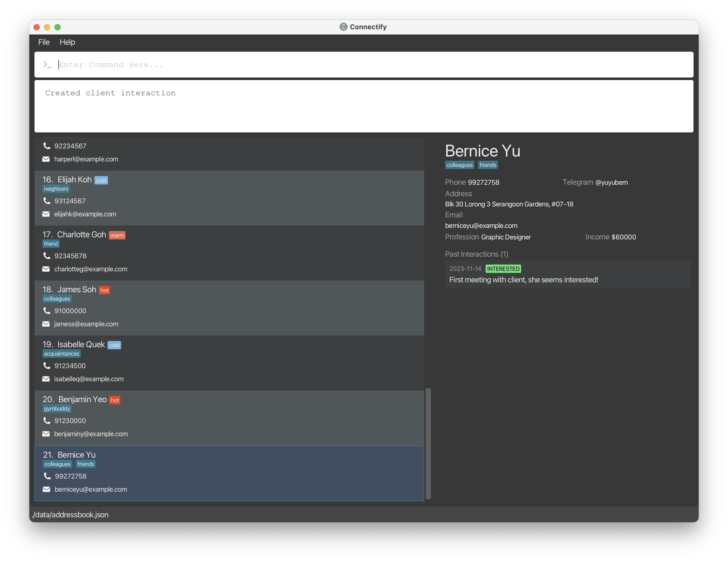Click the phone icon for Benjamin Yeo

point(47,420)
